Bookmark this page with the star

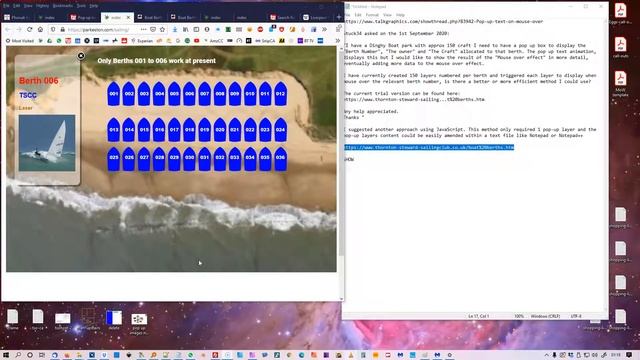[162, 29]
